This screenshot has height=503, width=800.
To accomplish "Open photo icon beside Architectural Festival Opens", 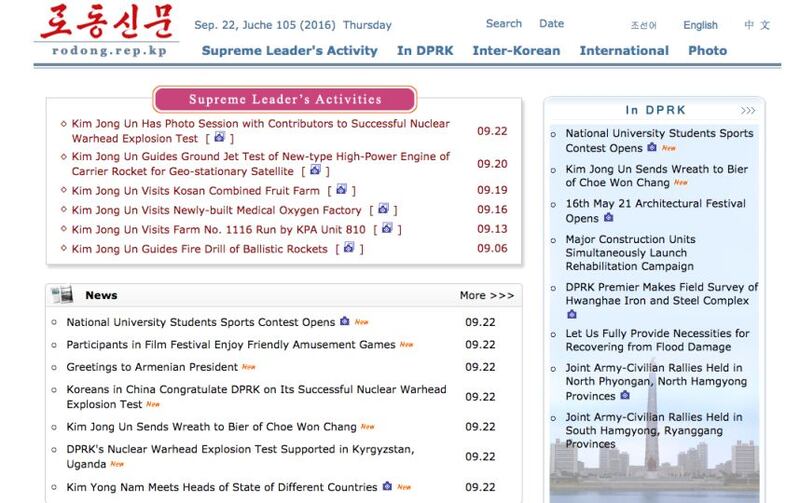I will pos(608,217).
